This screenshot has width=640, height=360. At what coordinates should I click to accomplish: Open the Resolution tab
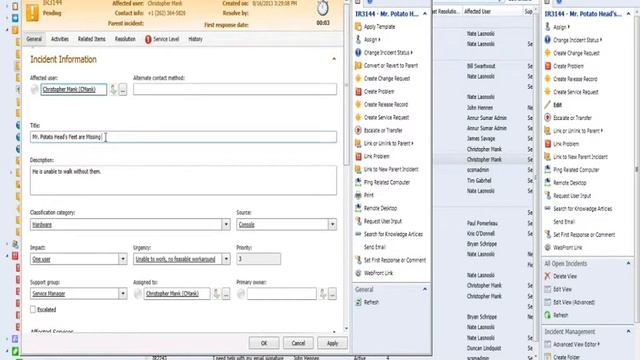tap(125, 39)
